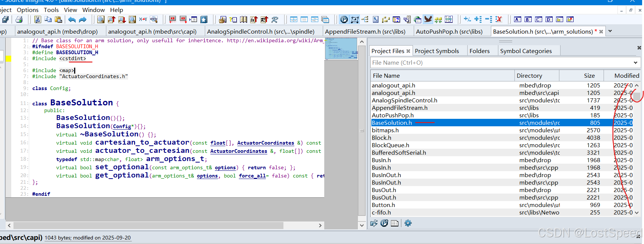Toggle the Symbol Window S button
The width and height of the screenshot is (644, 244).
tap(376, 19)
